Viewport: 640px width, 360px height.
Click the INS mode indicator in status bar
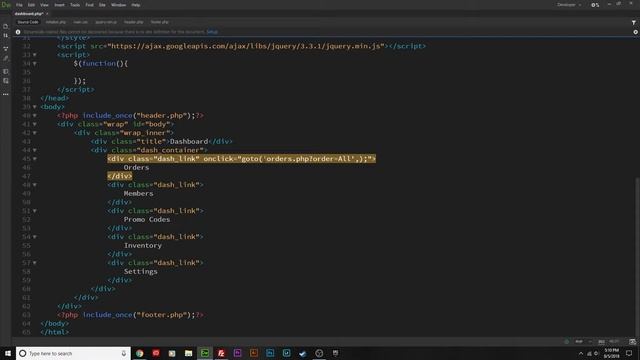pos(601,341)
